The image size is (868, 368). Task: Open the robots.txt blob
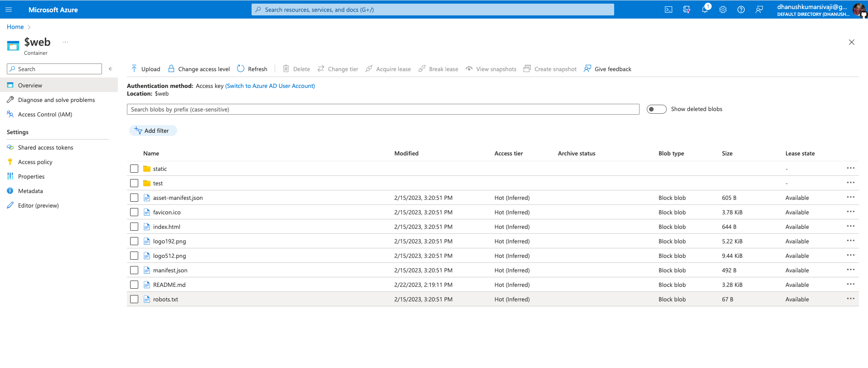pyautogui.click(x=165, y=299)
